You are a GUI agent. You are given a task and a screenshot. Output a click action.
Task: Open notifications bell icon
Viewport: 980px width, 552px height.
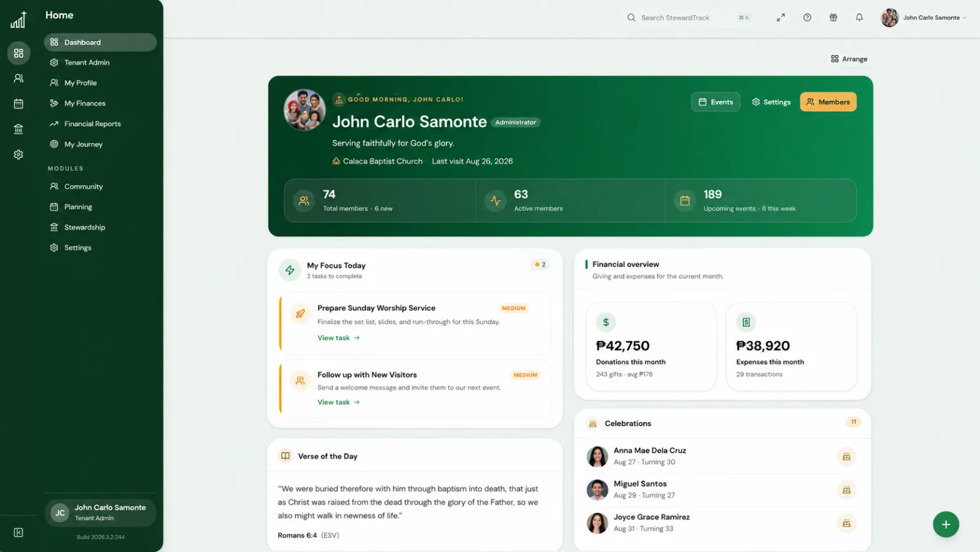859,18
